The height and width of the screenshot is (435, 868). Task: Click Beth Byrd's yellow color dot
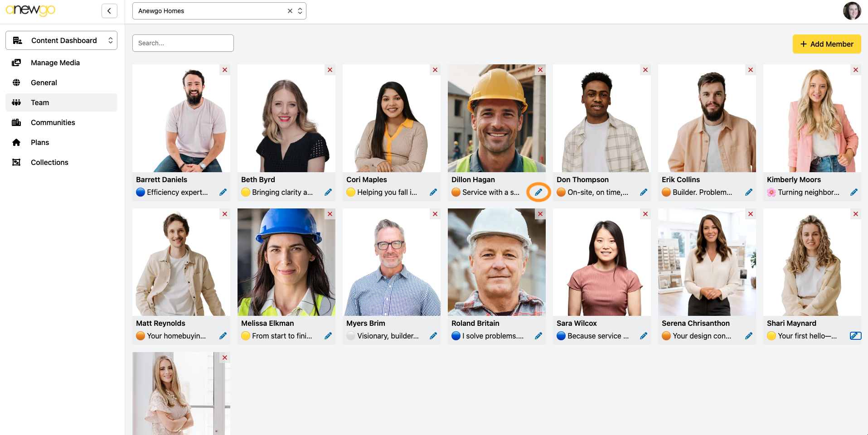(x=246, y=192)
